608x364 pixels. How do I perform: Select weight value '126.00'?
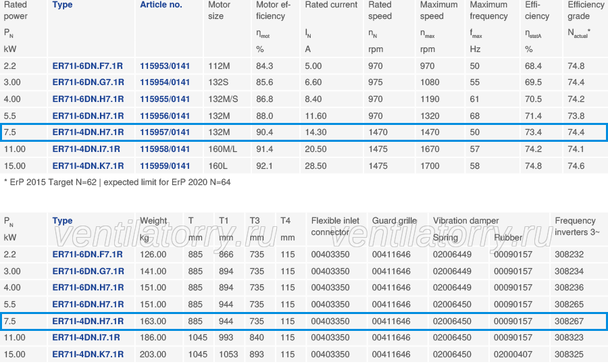click(x=153, y=255)
